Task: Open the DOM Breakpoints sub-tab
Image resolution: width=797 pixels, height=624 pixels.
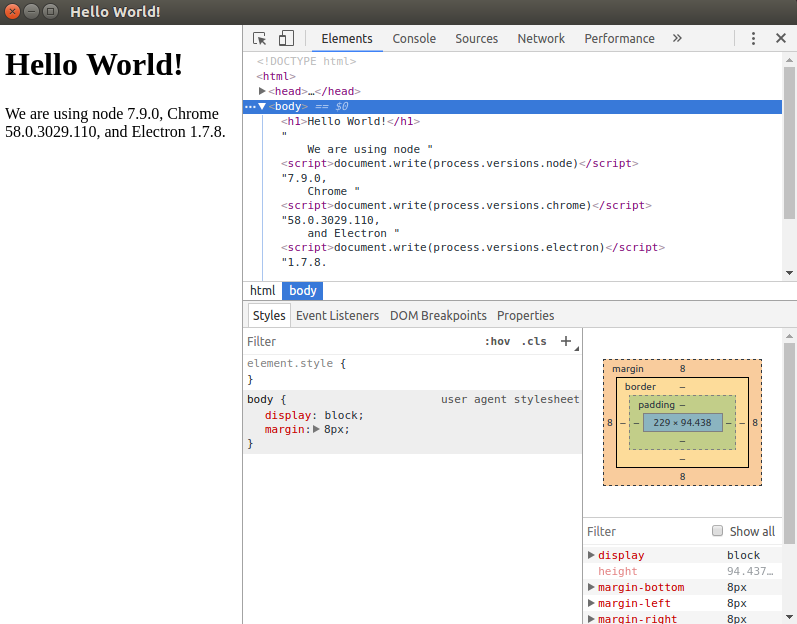Action: (438, 316)
